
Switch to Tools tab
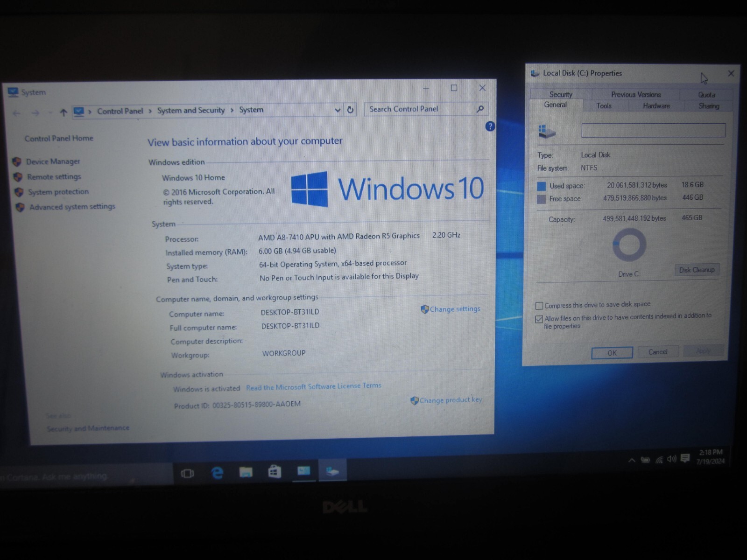pyautogui.click(x=604, y=106)
